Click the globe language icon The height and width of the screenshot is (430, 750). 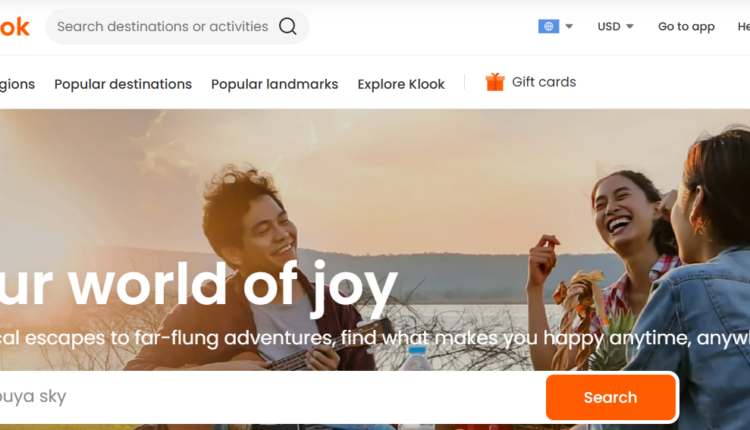click(548, 27)
